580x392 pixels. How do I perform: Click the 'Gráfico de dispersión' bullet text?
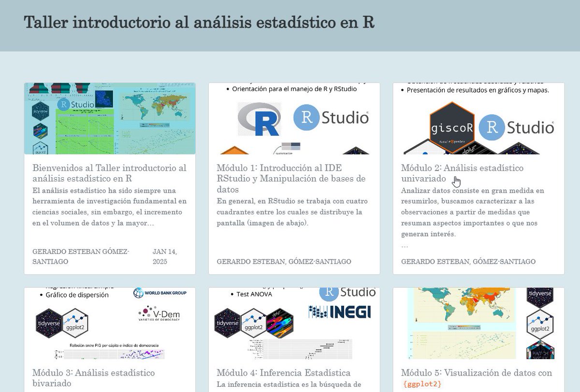[x=77, y=294]
